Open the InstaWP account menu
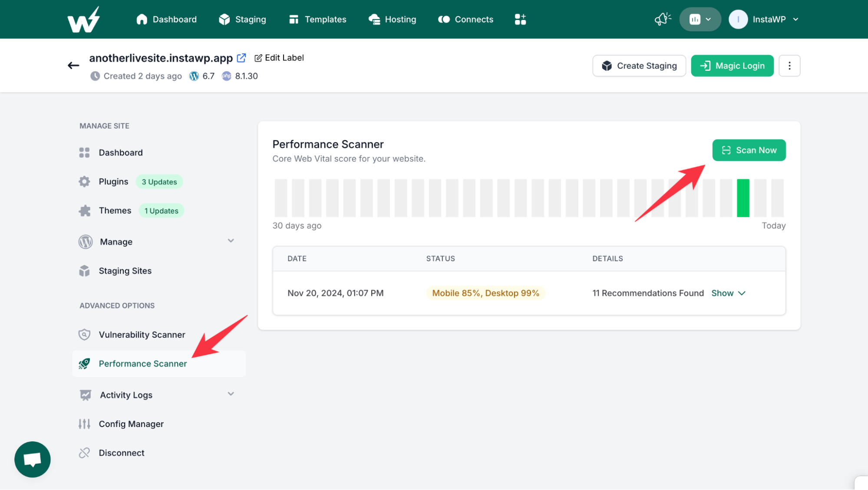This screenshot has height=490, width=868. [764, 20]
